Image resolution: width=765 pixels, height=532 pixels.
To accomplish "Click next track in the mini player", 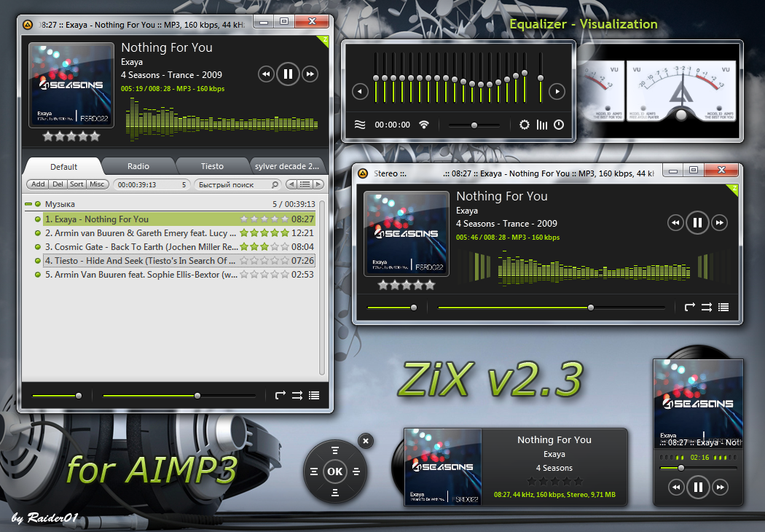I will click(x=720, y=487).
